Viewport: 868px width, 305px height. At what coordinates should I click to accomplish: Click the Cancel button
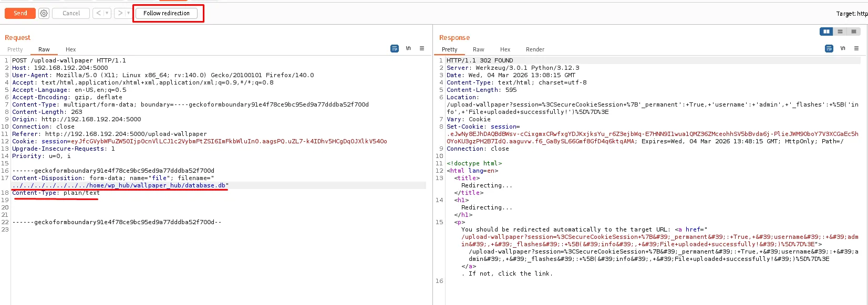71,13
